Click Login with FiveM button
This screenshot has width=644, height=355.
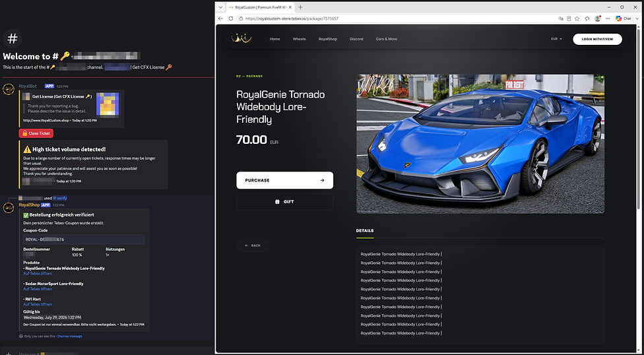pyautogui.click(x=597, y=39)
